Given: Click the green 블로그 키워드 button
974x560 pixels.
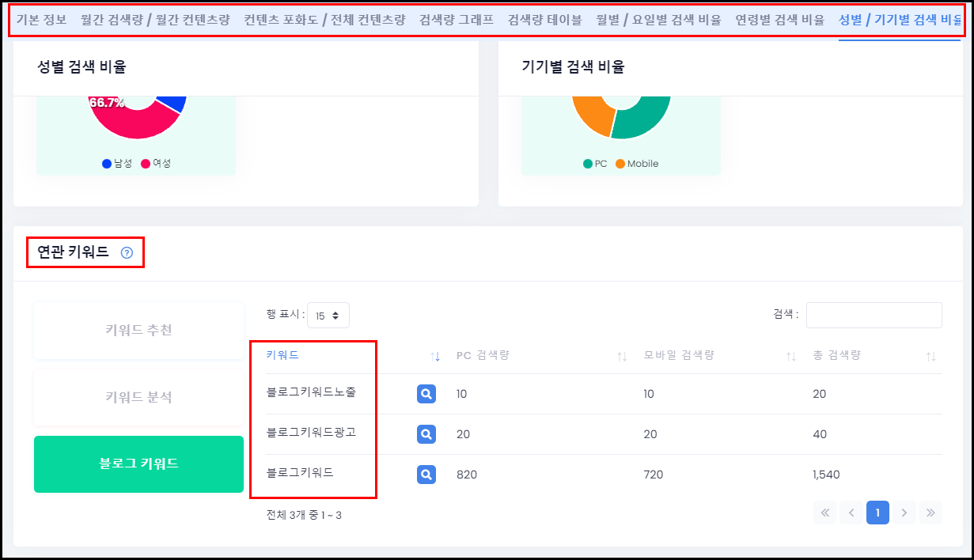Looking at the screenshot, I should tap(138, 464).
